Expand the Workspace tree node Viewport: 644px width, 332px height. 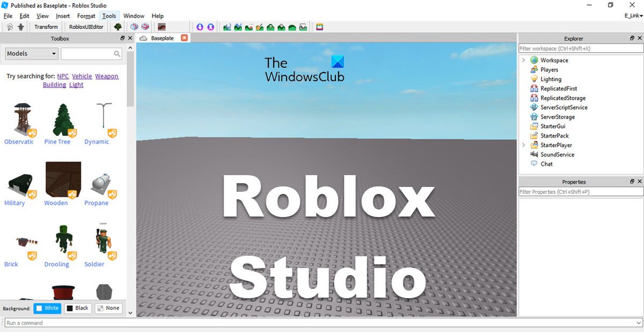(524, 60)
